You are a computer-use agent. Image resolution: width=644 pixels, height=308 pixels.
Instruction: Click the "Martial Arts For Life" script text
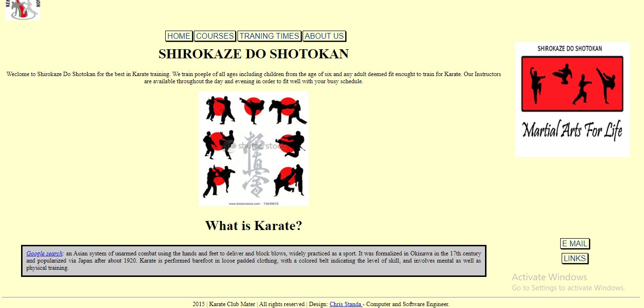click(572, 130)
